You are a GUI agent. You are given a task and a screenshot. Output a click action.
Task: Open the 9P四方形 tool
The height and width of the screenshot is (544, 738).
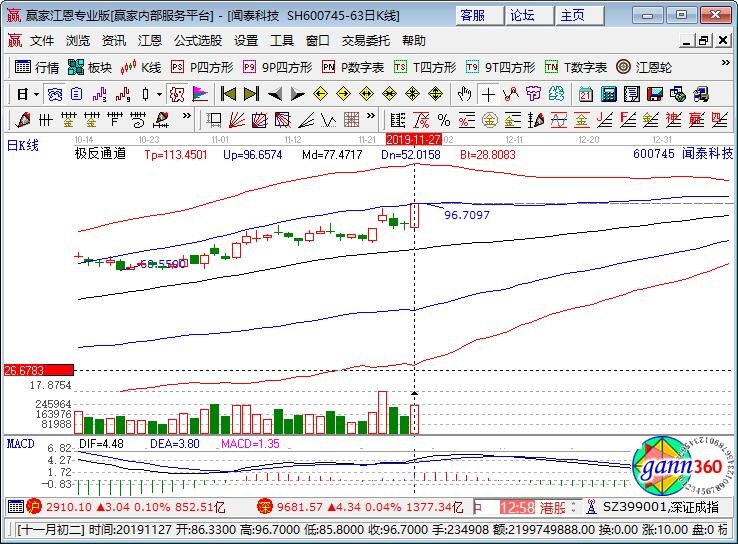point(278,67)
